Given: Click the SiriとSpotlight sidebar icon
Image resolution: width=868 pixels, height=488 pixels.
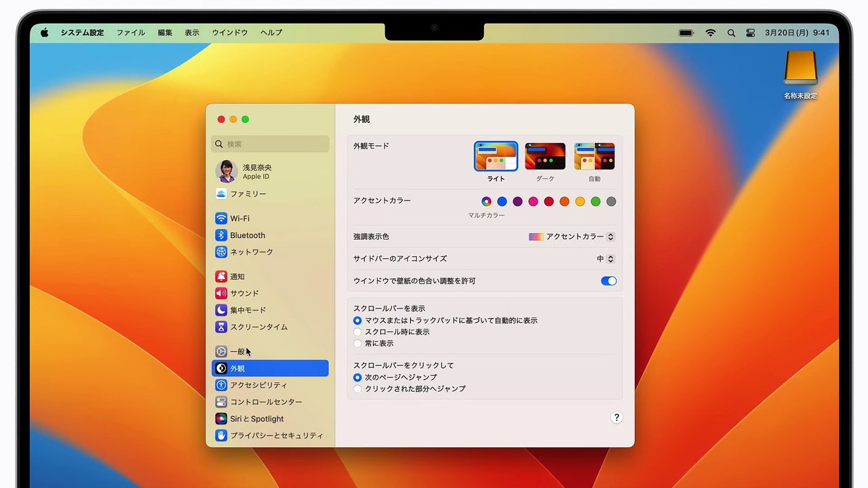Looking at the screenshot, I should 221,419.
